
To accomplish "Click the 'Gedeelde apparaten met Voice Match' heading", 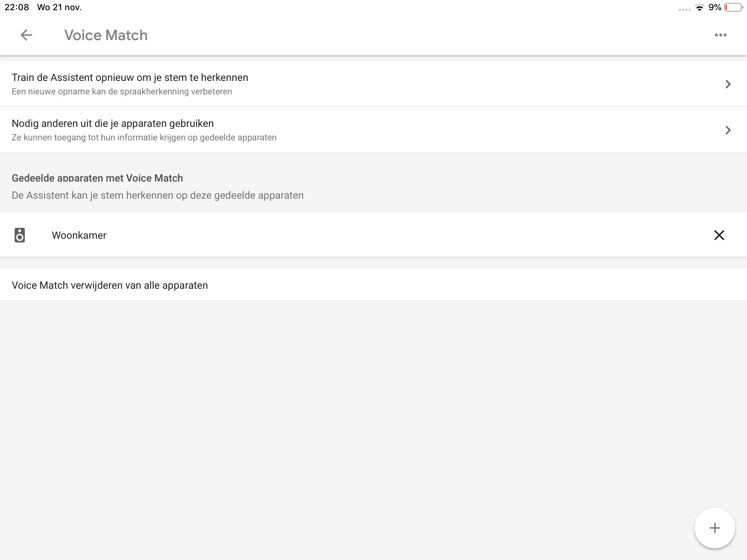I will (97, 178).
